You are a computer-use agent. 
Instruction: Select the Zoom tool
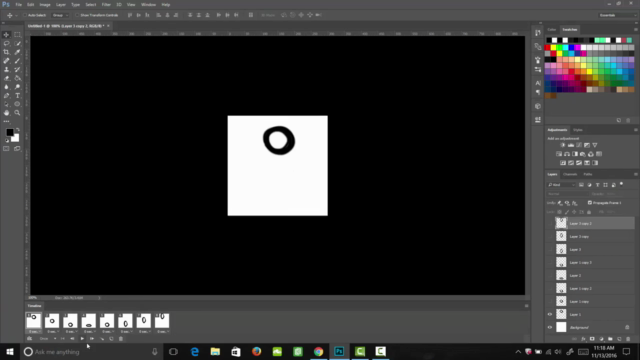tap(17, 113)
